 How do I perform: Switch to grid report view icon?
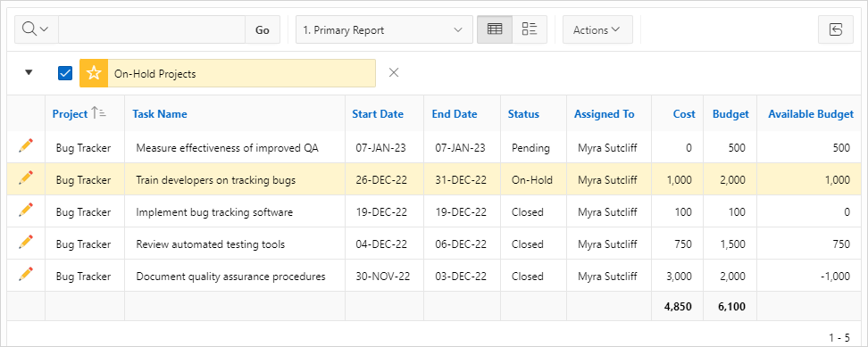tap(495, 29)
